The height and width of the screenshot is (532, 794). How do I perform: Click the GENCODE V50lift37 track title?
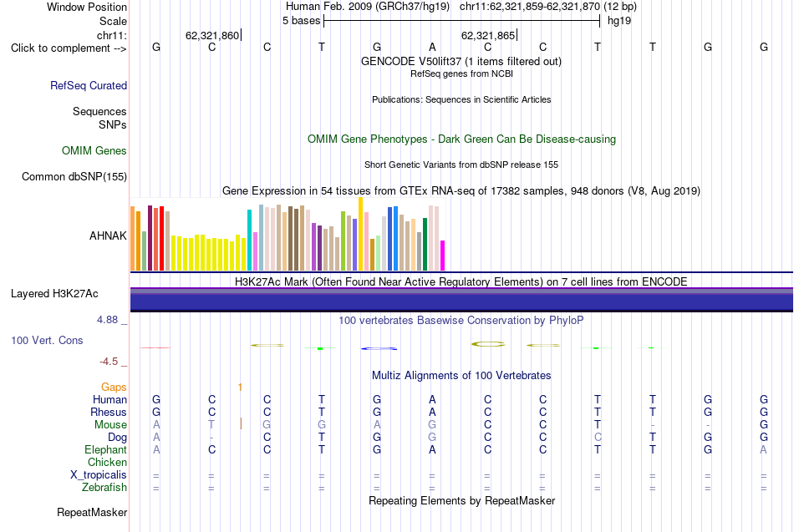461,61
